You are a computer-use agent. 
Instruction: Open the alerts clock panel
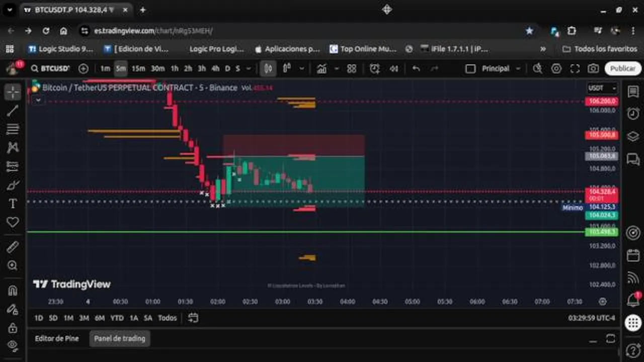tap(633, 114)
